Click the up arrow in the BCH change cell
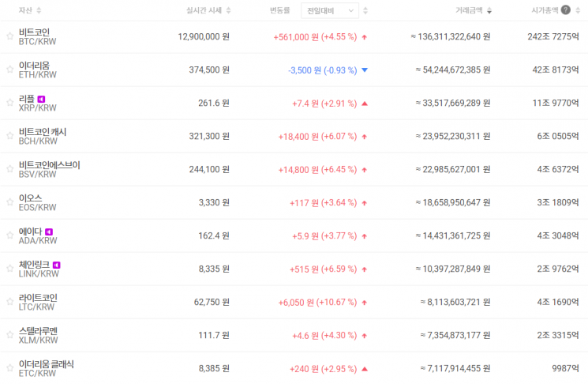This screenshot has height=384, width=588. 364,137
